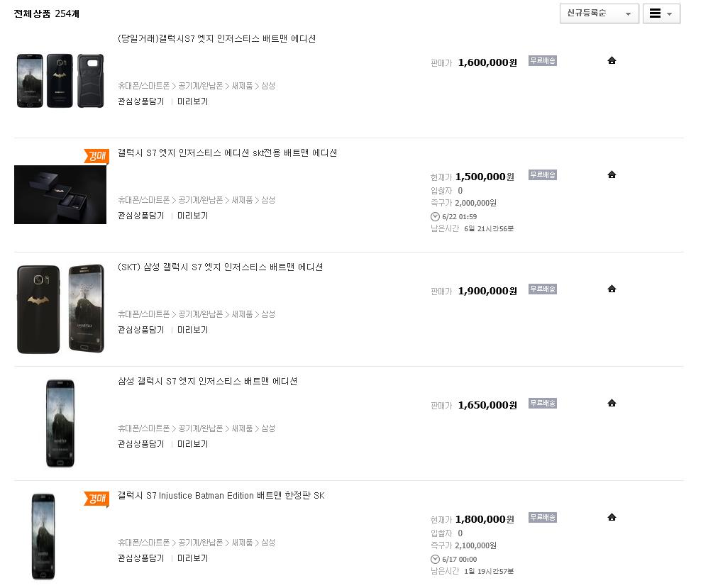The width and height of the screenshot is (713, 588).
Task: Click the orange 경매 badge on the skt전용 listing
Action: pos(96,156)
